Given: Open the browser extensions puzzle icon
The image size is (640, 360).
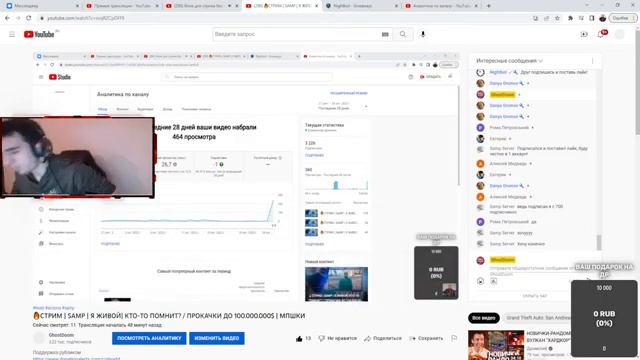Looking at the screenshot, I should pyautogui.click(x=570, y=18).
